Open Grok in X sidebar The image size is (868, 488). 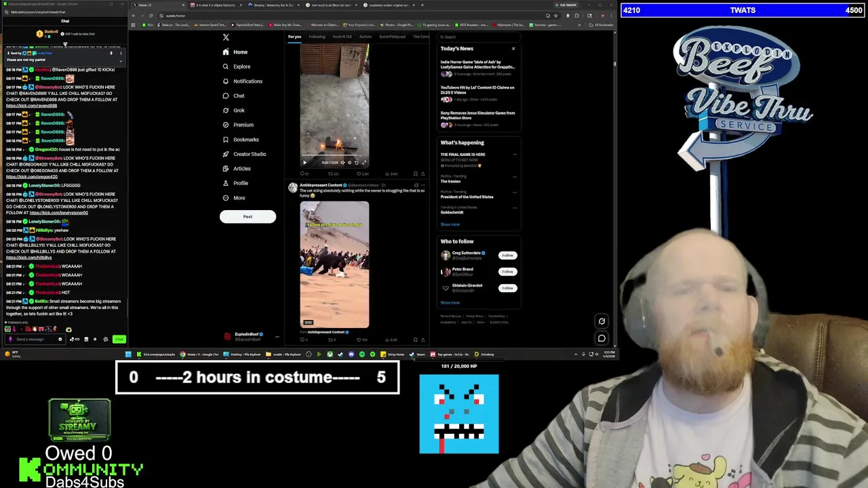(234, 110)
